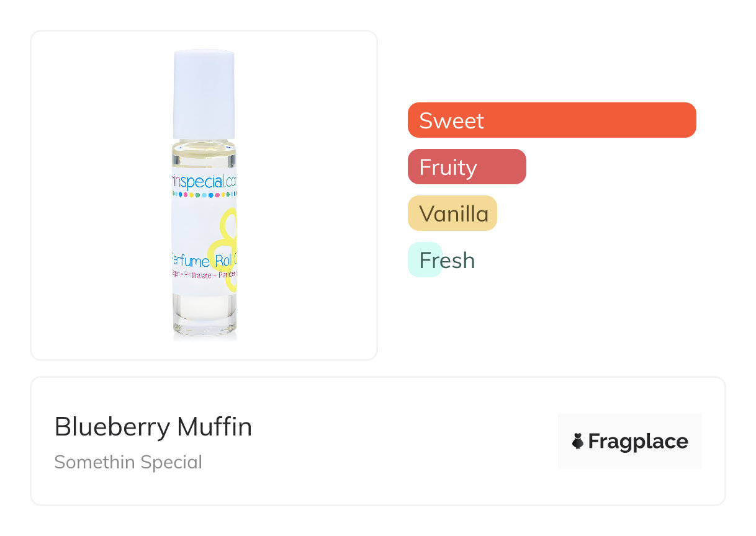
Task: Click the row of colorful dots on the label
Action: 204,195
